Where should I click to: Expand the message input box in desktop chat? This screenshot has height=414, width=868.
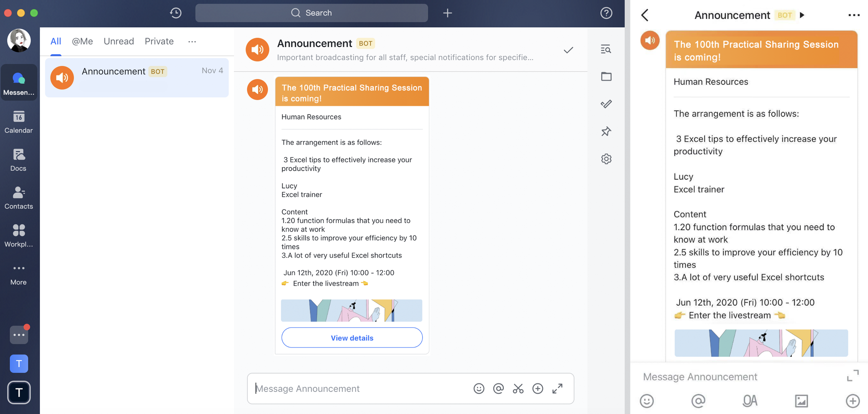pos(557,389)
